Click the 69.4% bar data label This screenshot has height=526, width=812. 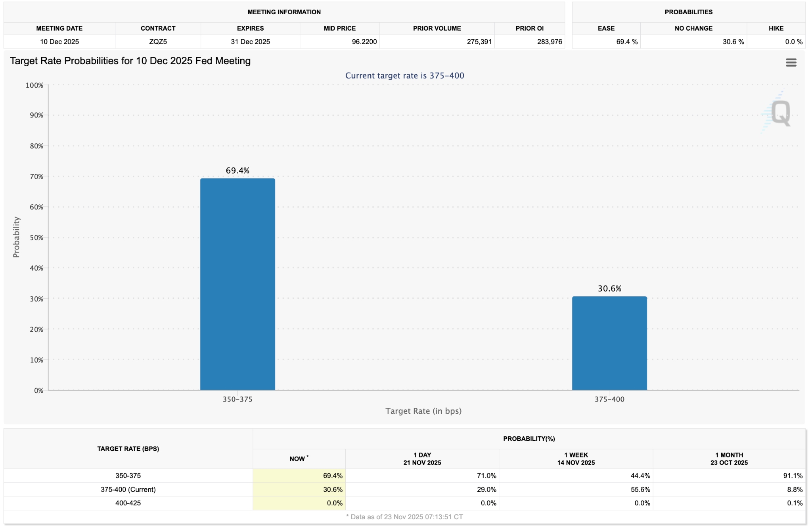(x=237, y=171)
